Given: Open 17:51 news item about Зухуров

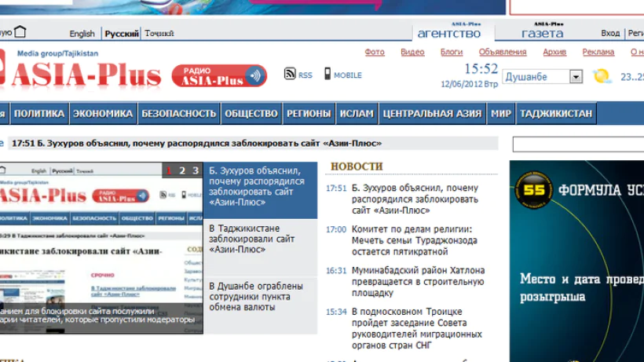Looking at the screenshot, I should [415, 199].
